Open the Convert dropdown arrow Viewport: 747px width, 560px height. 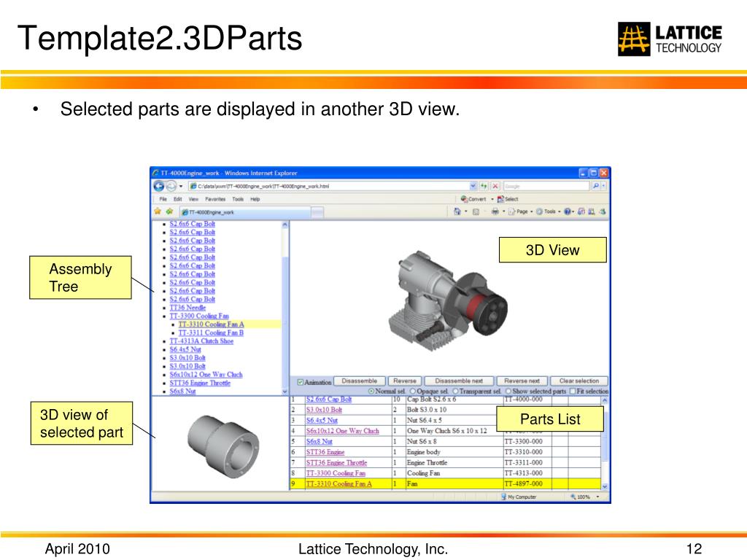[x=492, y=199]
